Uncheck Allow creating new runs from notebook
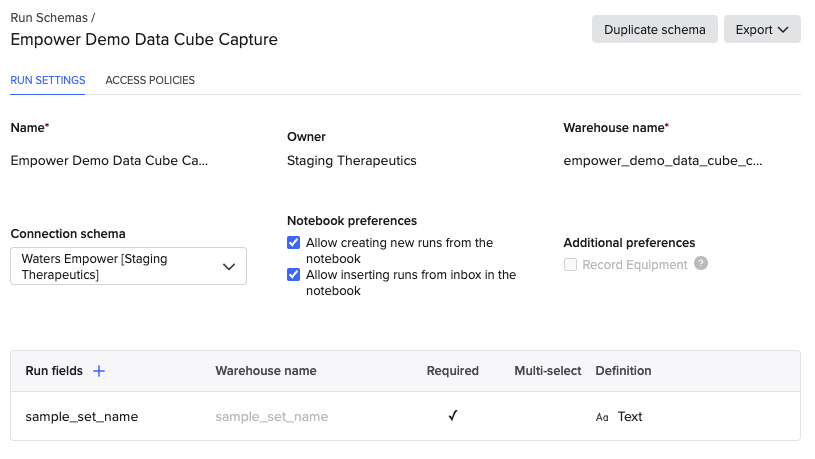This screenshot has height=459, width=815. 294,243
